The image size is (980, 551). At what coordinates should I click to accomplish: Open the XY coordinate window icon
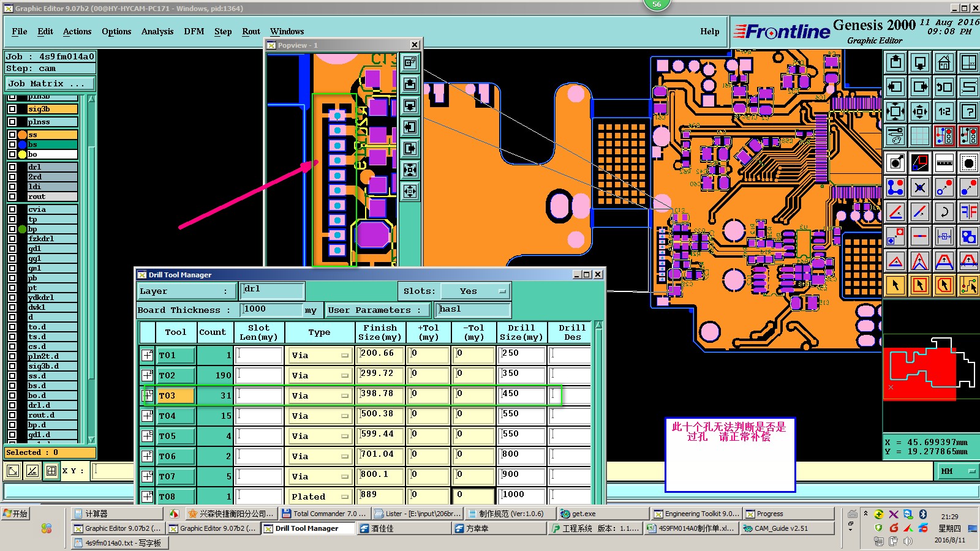click(969, 62)
